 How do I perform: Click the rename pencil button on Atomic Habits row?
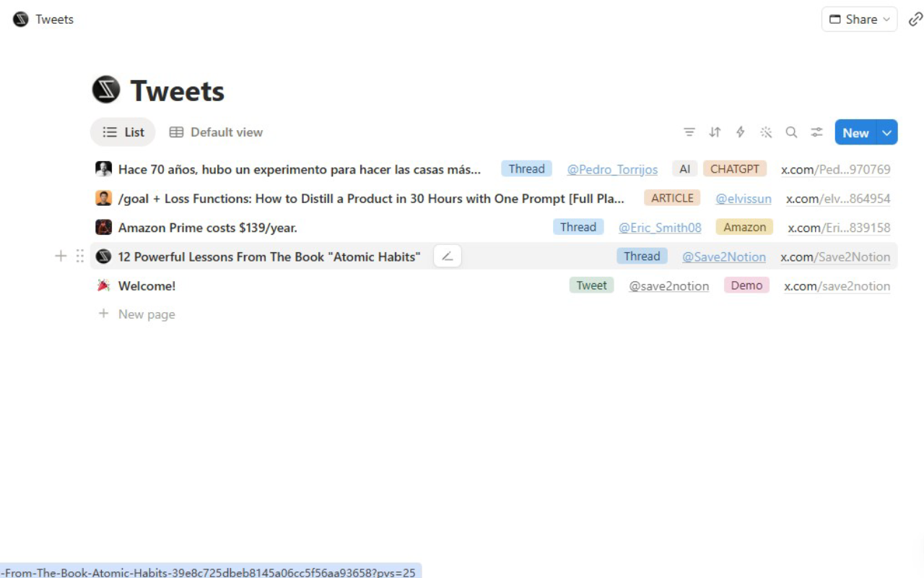click(x=448, y=256)
